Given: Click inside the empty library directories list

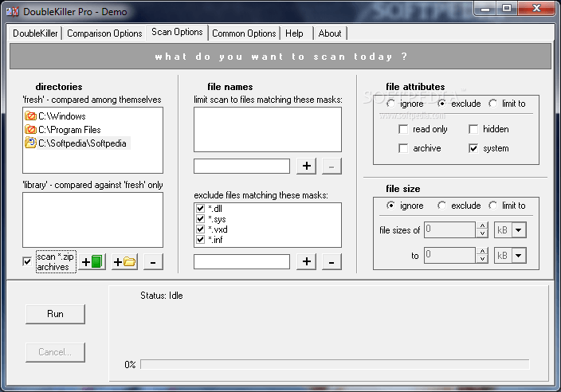Looking at the screenshot, I should tap(92, 220).
